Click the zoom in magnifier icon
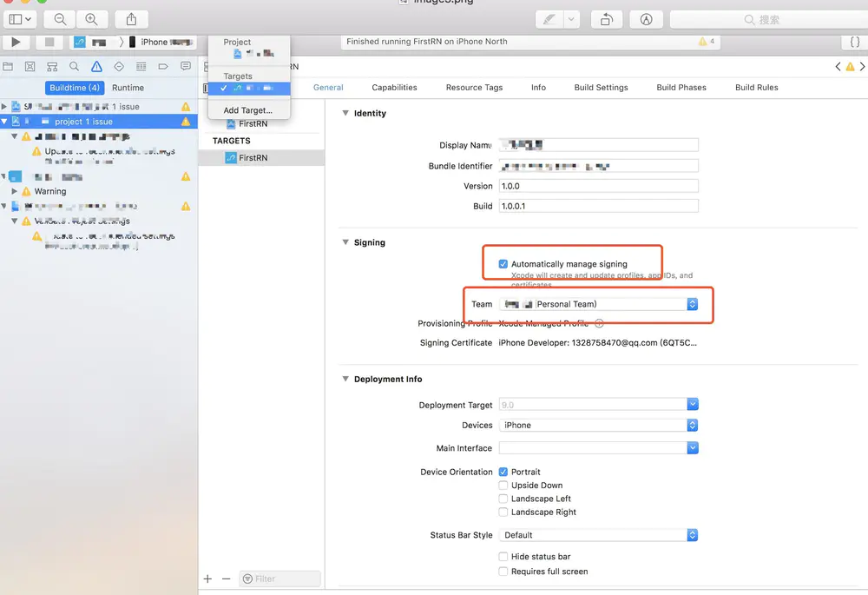The image size is (868, 595). pos(91,19)
